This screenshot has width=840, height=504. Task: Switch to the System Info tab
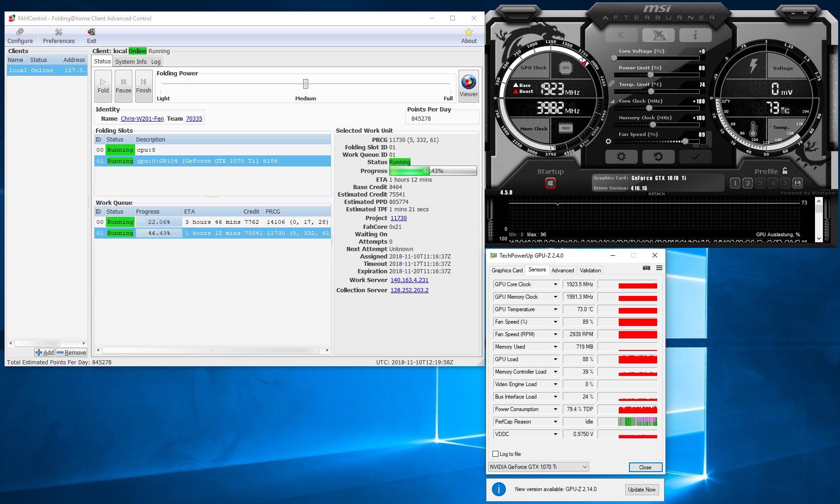pyautogui.click(x=131, y=61)
